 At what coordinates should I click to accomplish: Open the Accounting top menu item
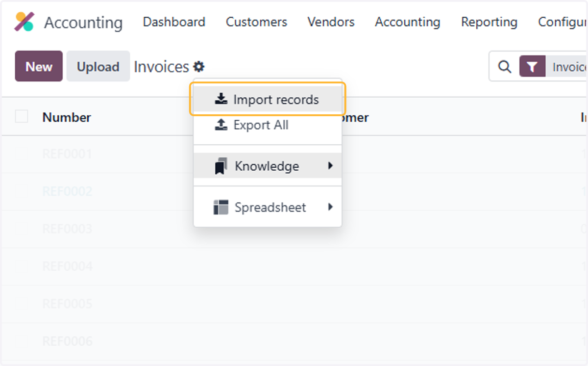tap(408, 22)
